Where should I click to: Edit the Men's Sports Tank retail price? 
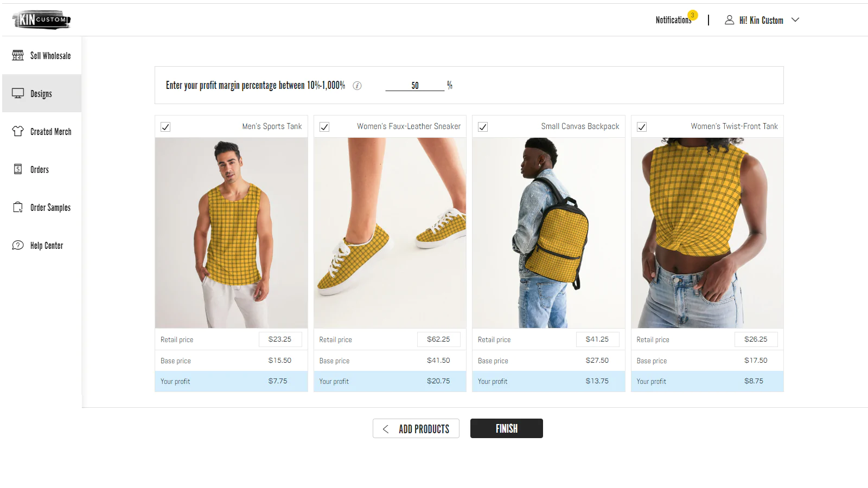pyautogui.click(x=280, y=339)
